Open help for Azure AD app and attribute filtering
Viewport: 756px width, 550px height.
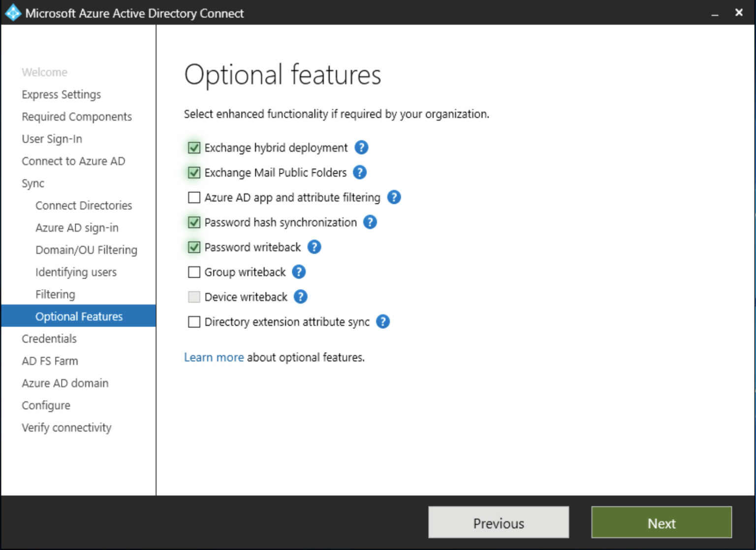point(393,197)
